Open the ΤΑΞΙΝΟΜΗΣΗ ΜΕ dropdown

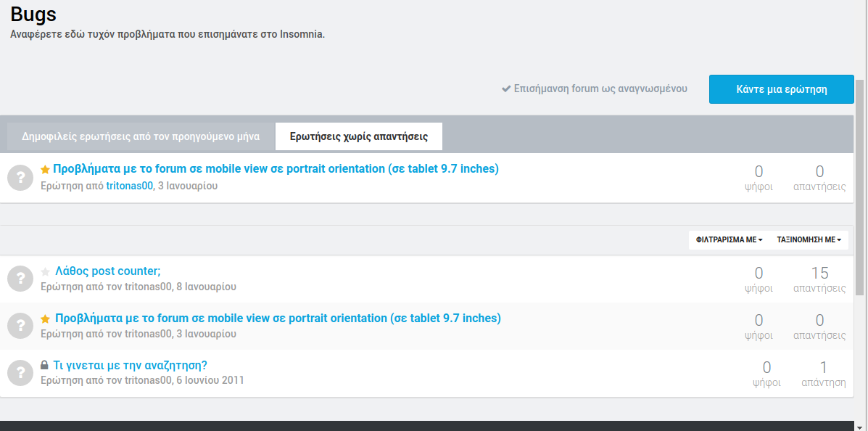[x=809, y=240]
